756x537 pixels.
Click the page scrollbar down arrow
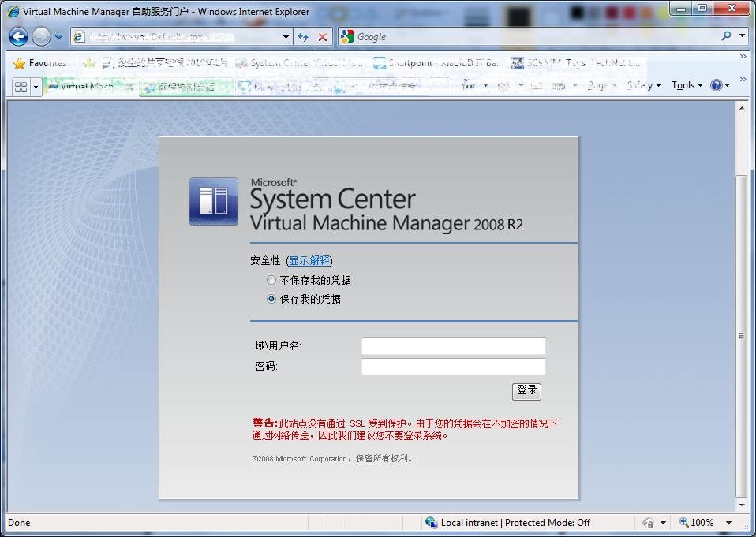(x=742, y=505)
